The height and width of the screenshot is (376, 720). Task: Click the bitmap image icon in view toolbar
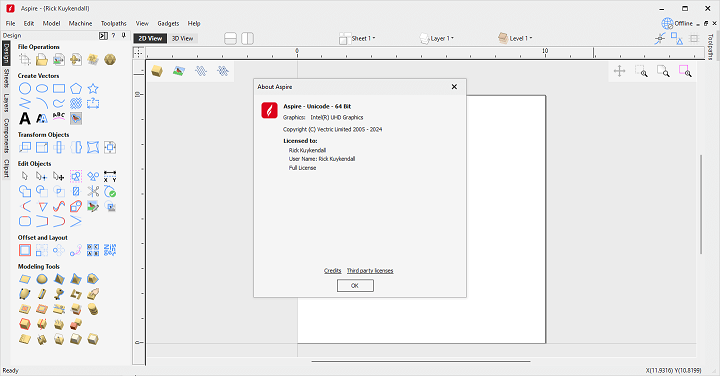tap(179, 71)
